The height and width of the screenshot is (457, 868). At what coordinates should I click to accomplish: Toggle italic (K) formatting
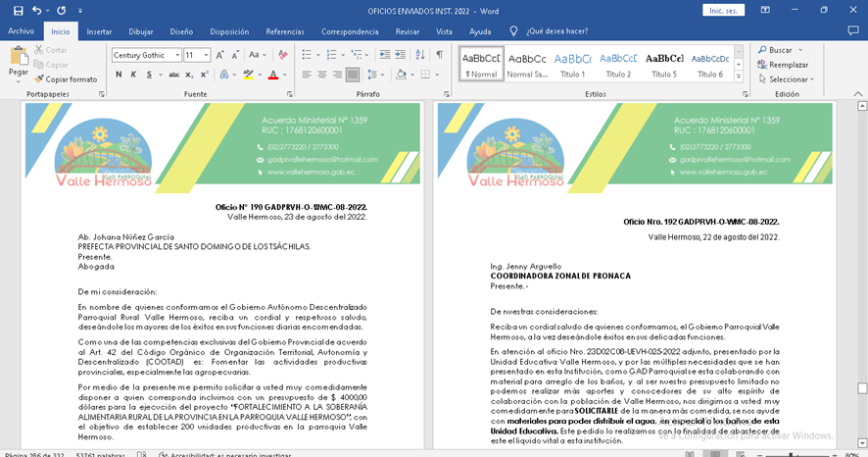click(x=133, y=75)
